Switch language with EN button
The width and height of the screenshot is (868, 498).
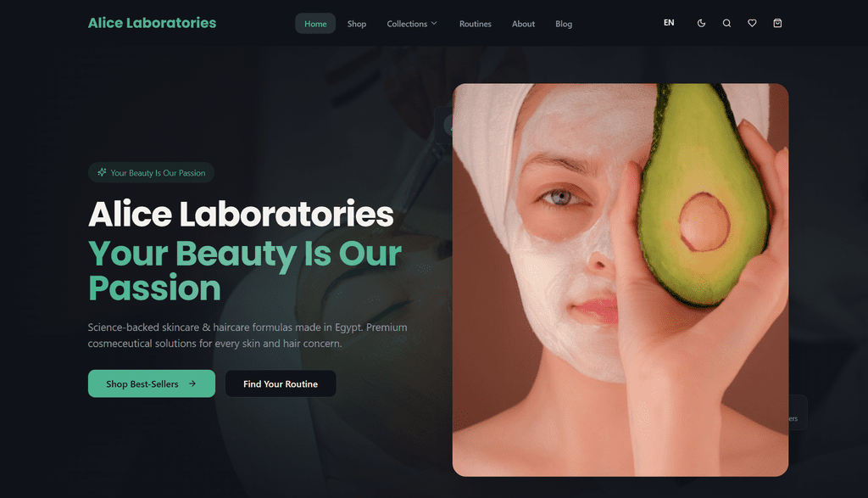[669, 23]
